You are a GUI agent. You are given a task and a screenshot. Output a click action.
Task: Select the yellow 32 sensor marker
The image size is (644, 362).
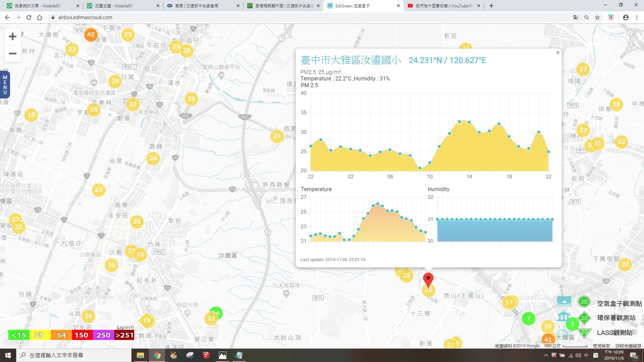[621, 142]
